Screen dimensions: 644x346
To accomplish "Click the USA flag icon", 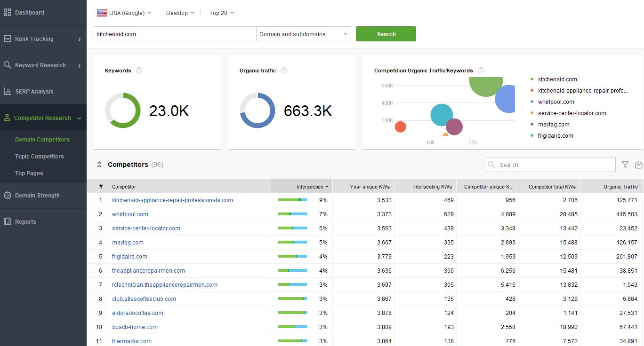I will pos(102,13).
